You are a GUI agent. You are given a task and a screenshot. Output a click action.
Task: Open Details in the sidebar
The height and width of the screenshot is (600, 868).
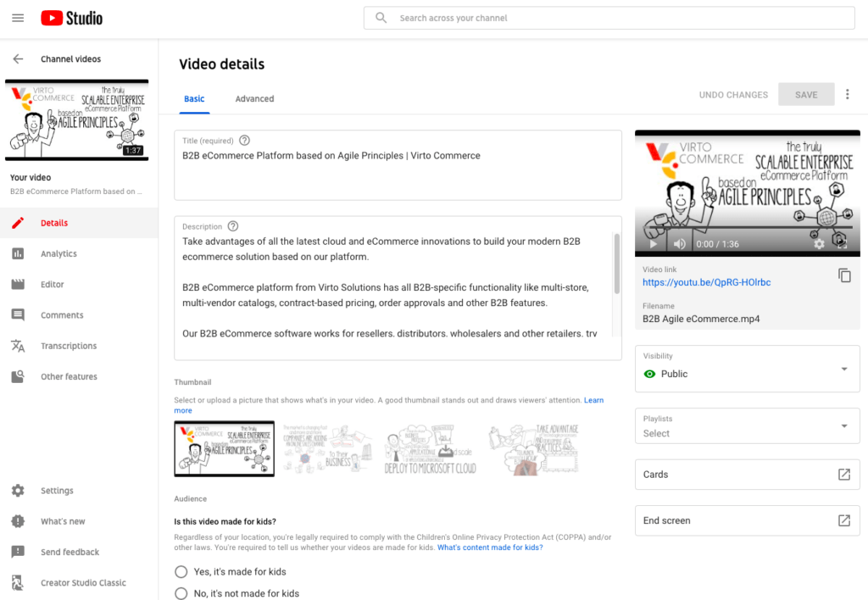point(79,223)
